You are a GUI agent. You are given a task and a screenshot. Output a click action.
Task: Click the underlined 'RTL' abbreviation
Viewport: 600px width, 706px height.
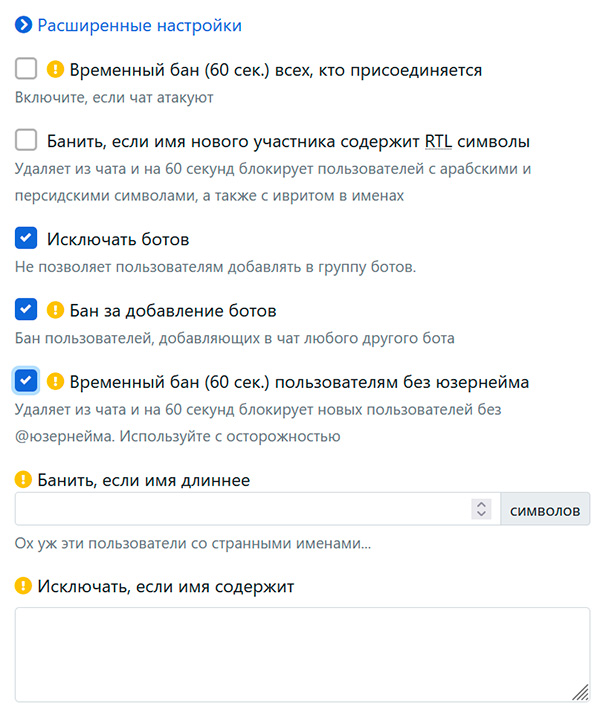tap(438, 140)
